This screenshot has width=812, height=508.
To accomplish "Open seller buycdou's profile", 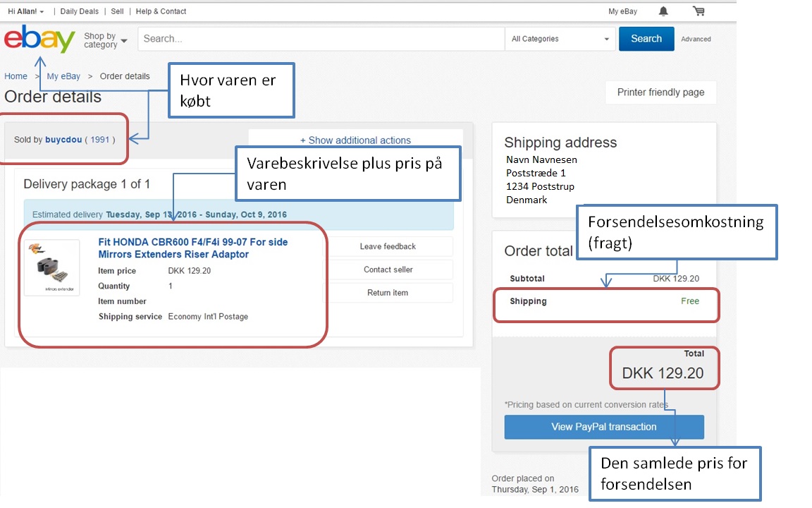I will 63,140.
